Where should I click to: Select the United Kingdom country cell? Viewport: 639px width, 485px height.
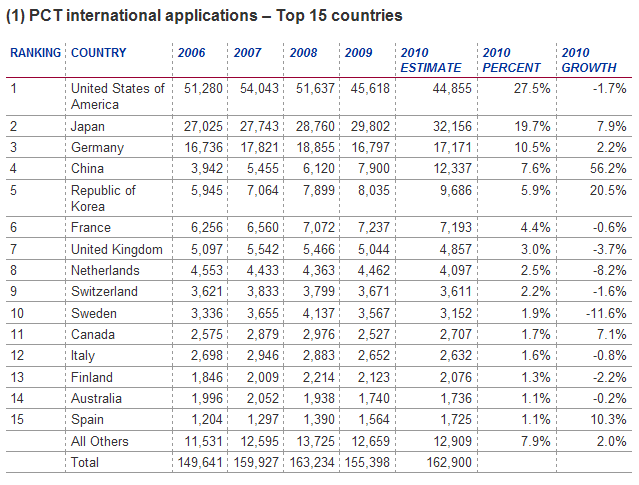117,249
